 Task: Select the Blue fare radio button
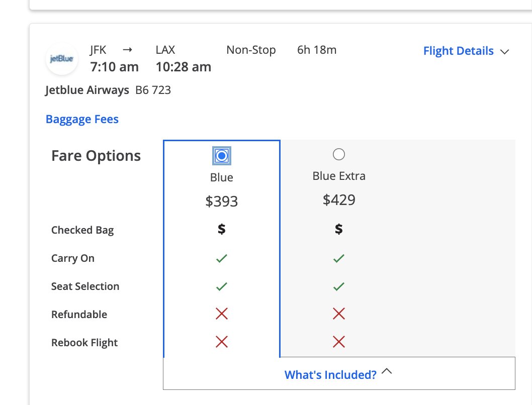tap(221, 156)
